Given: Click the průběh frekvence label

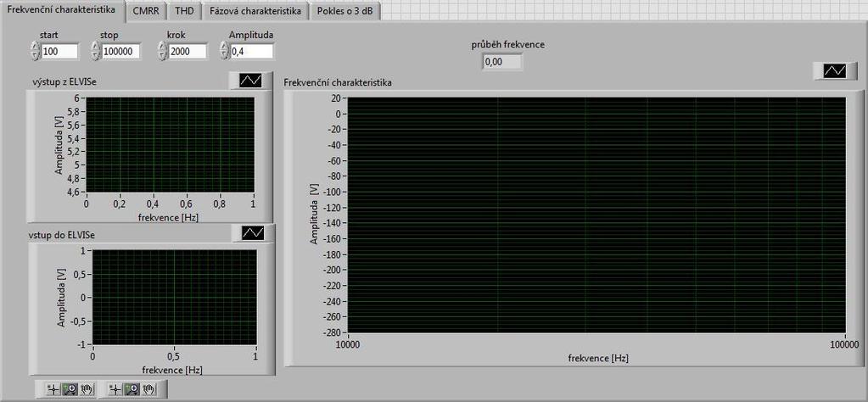Looking at the screenshot, I should click(x=507, y=44).
